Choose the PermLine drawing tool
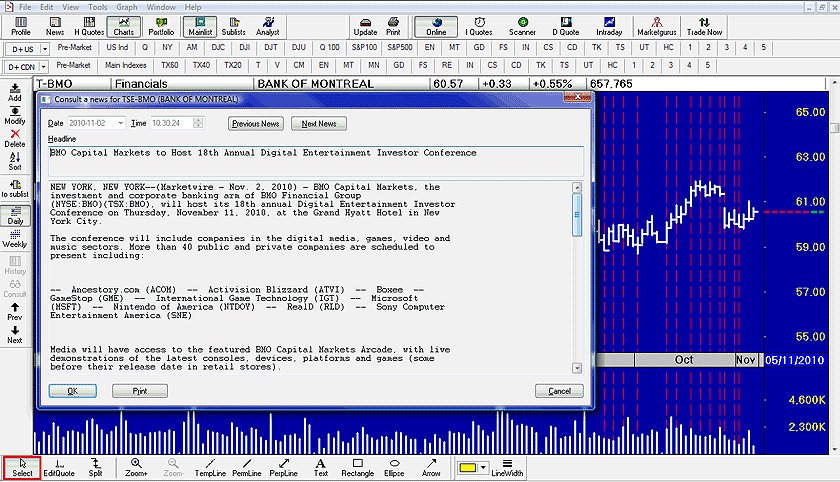The width and height of the screenshot is (840, 482). tap(247, 468)
